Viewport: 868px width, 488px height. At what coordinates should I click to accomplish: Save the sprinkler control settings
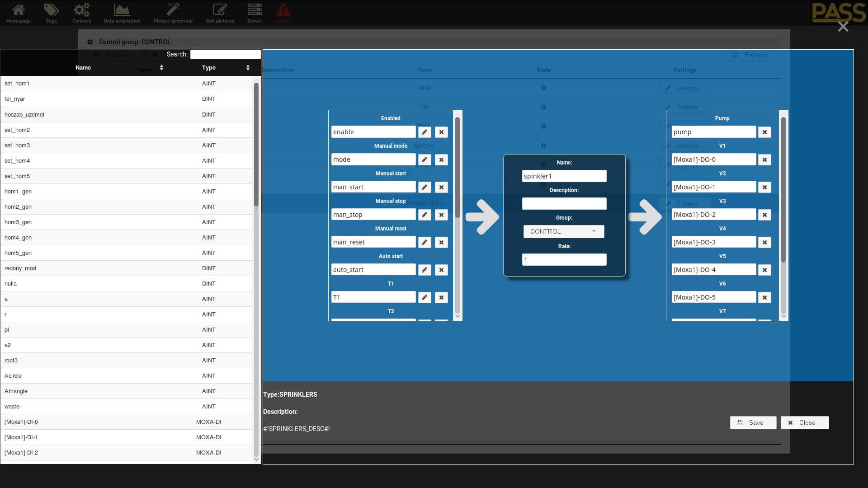(753, 422)
